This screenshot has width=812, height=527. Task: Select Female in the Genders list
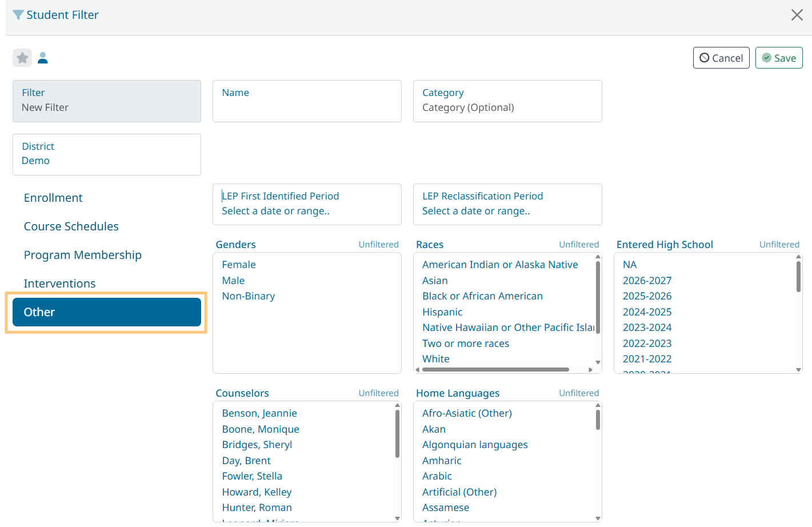coord(239,265)
